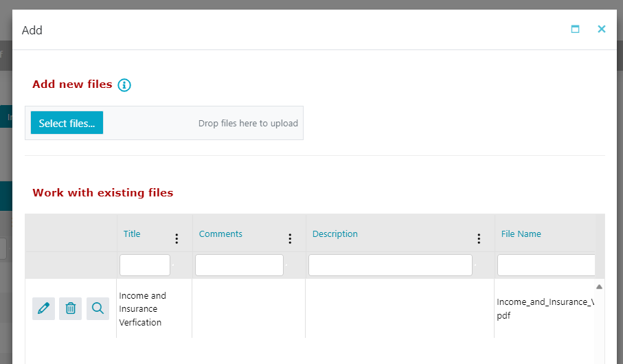Click the info icon beside Add new files

[124, 85]
